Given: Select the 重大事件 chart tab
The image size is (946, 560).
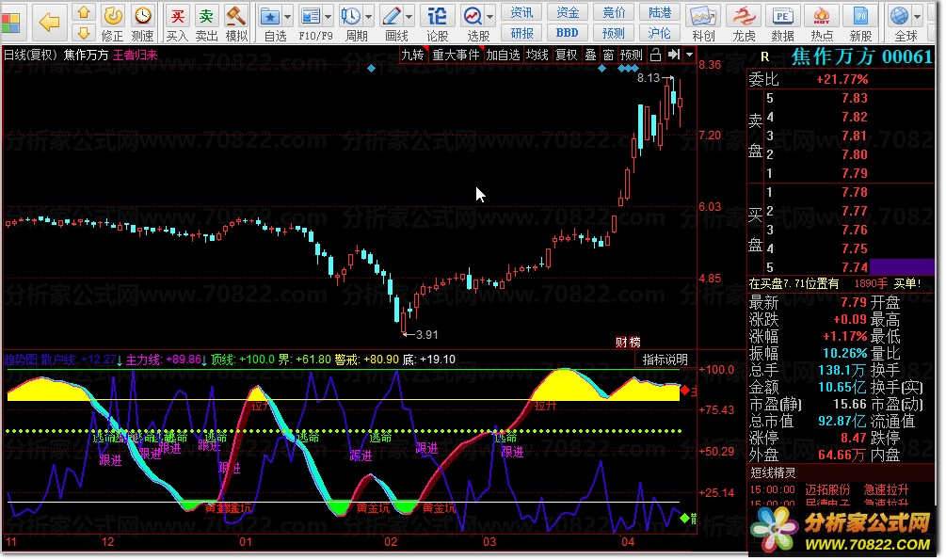Looking at the screenshot, I should pos(456,55).
